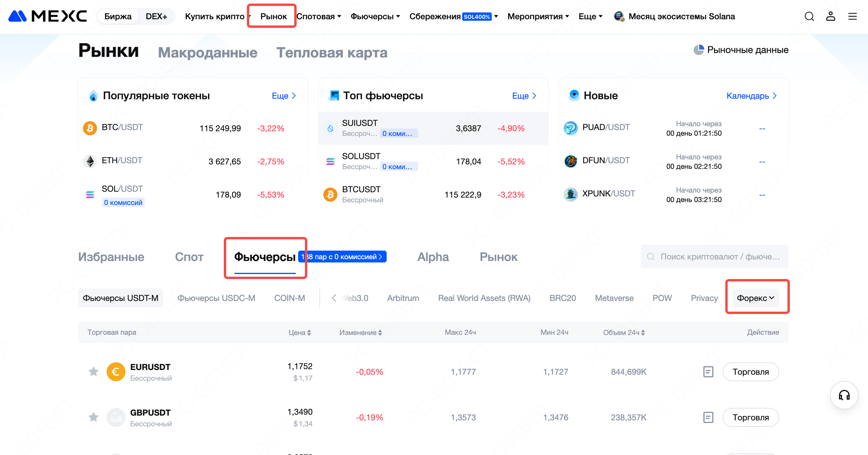The width and height of the screenshot is (868, 455).
Task: Click the Solana ecosystem month icon
Action: click(x=619, y=16)
